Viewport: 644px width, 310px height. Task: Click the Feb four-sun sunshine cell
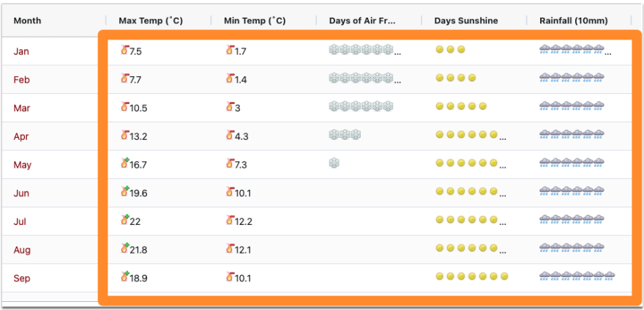click(455, 78)
